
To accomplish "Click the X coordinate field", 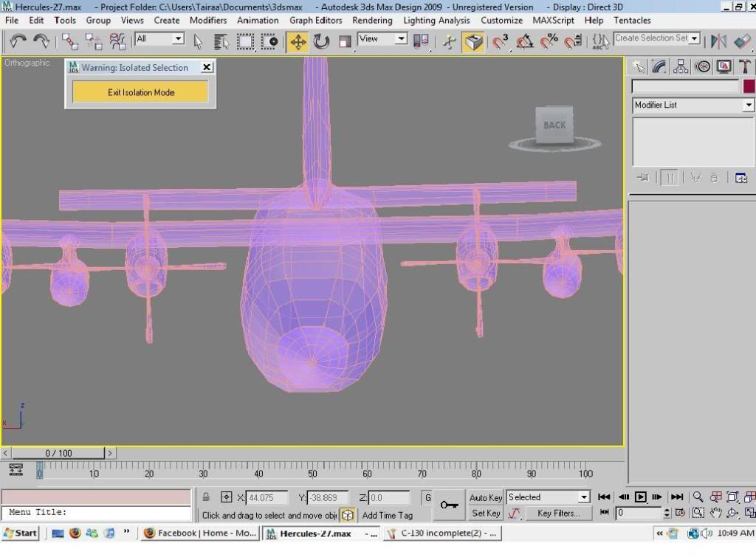I will pos(267,497).
